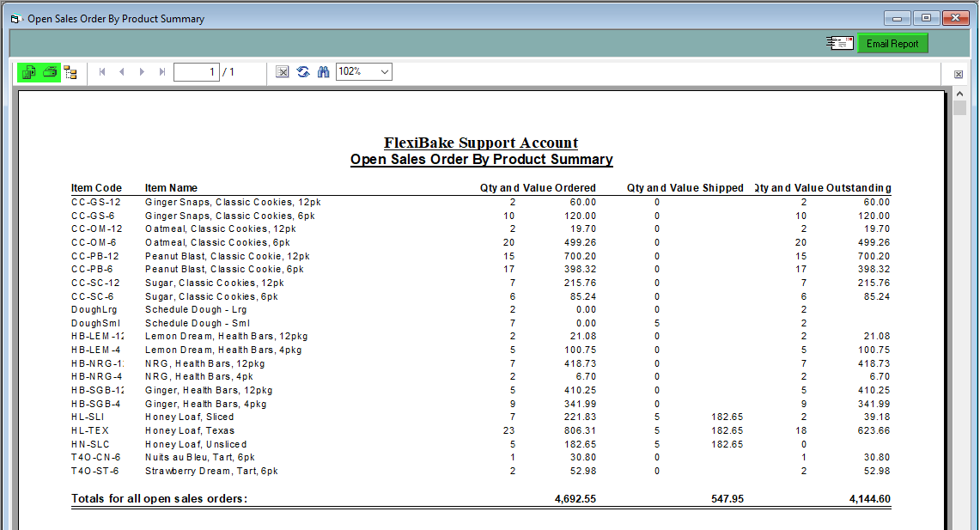Viewport: 980px width, 530px height.
Task: Go to previous page arrow
Action: tap(122, 72)
